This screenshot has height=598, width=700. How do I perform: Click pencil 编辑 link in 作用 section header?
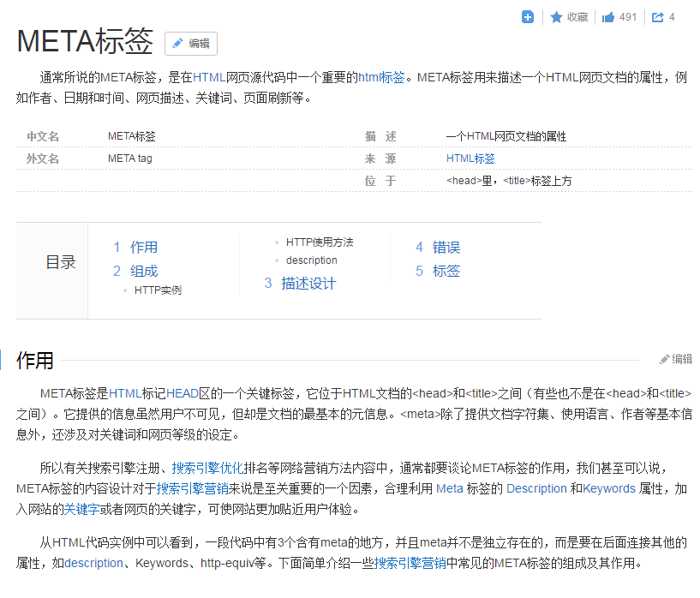676,359
